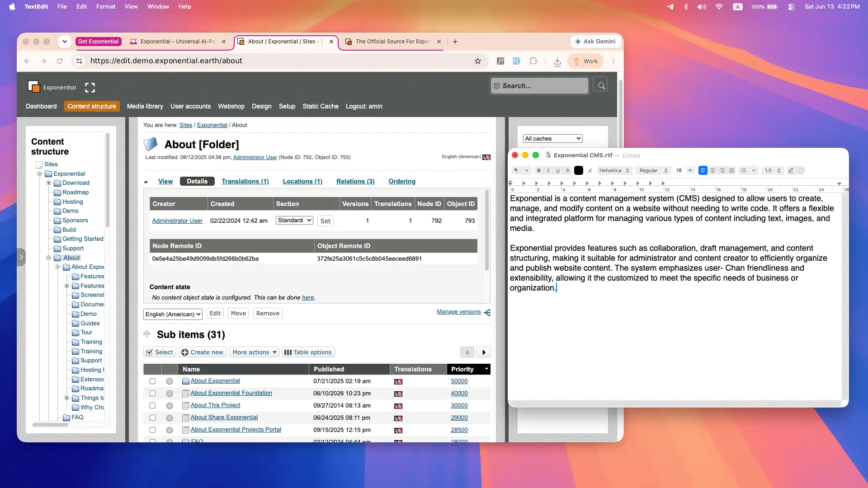Open the line spacing 1.0 dropdown
Viewport: 868px width, 488px height.
(x=772, y=170)
